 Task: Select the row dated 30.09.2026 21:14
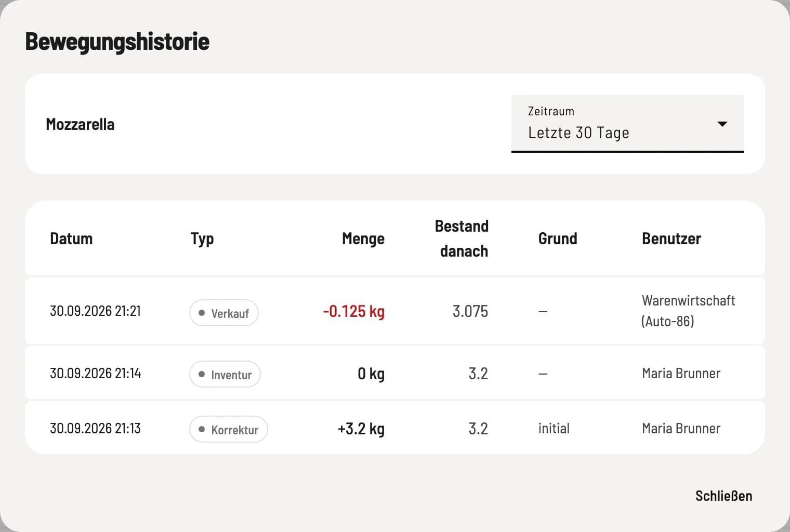click(395, 373)
